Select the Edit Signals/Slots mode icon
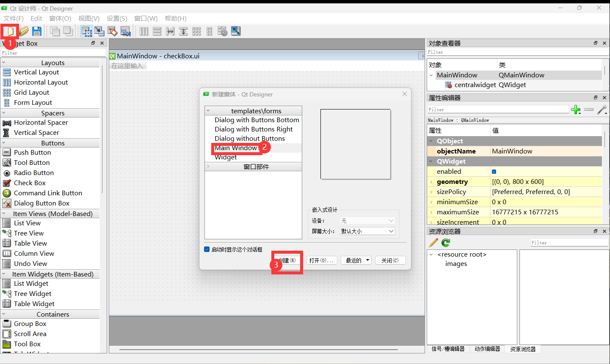The image size is (610, 364). (99, 31)
